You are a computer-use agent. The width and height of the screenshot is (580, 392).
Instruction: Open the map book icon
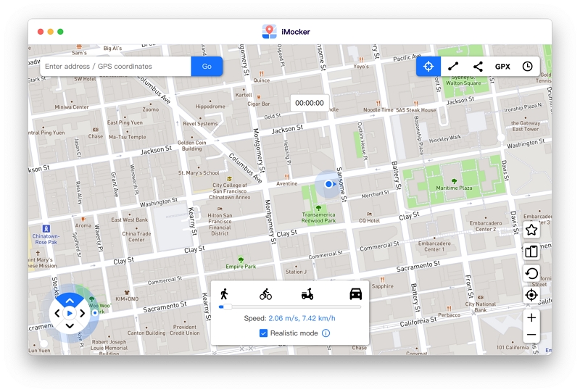point(531,252)
